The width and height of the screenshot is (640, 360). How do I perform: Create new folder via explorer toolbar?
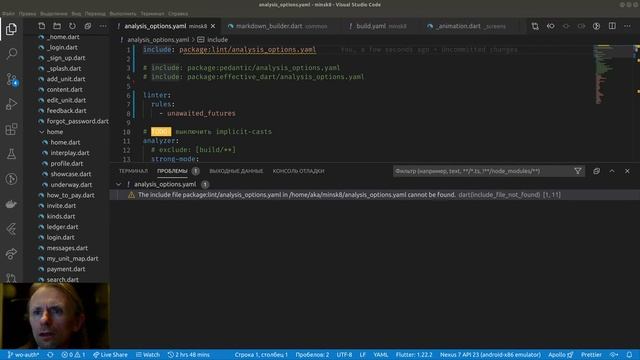click(57, 26)
